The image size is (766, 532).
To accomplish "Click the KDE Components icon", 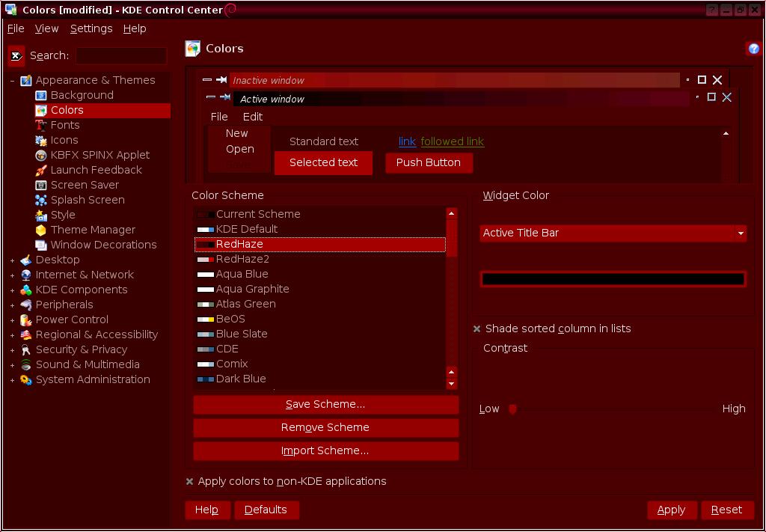I will (26, 290).
